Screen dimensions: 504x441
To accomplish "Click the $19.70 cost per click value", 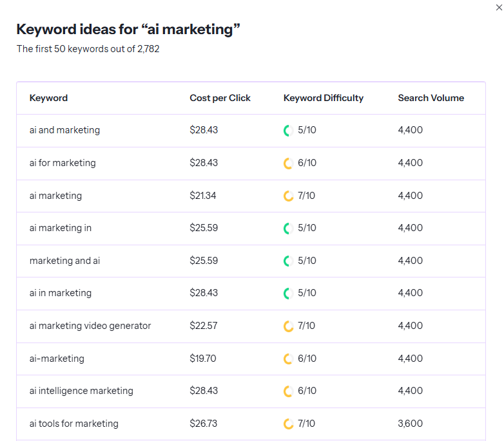I will point(203,359).
